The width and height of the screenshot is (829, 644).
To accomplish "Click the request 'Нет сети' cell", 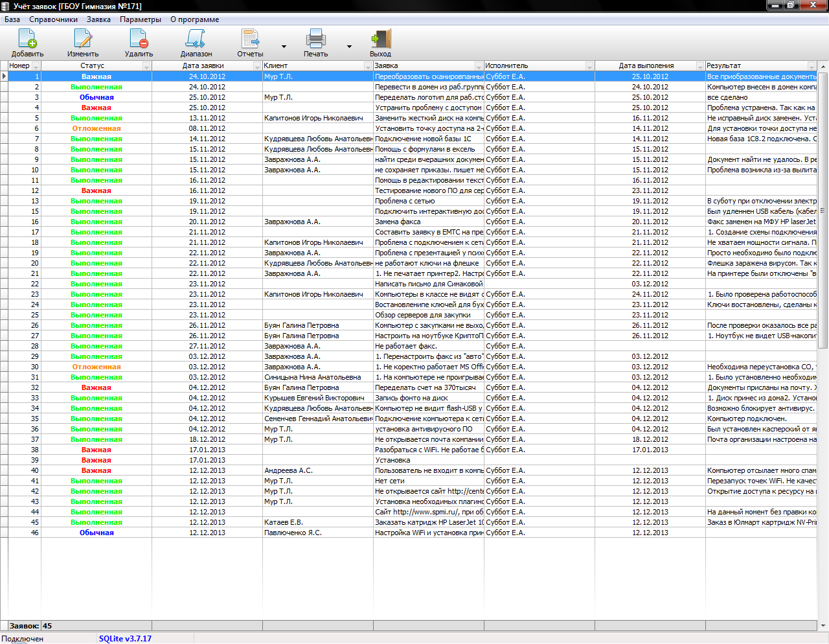I will [429, 481].
